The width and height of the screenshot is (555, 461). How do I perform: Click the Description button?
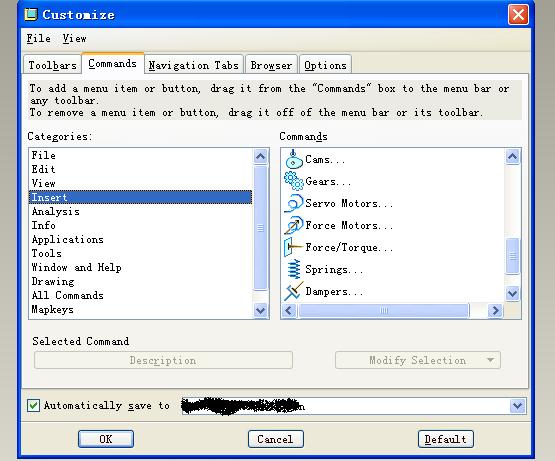coord(163,360)
